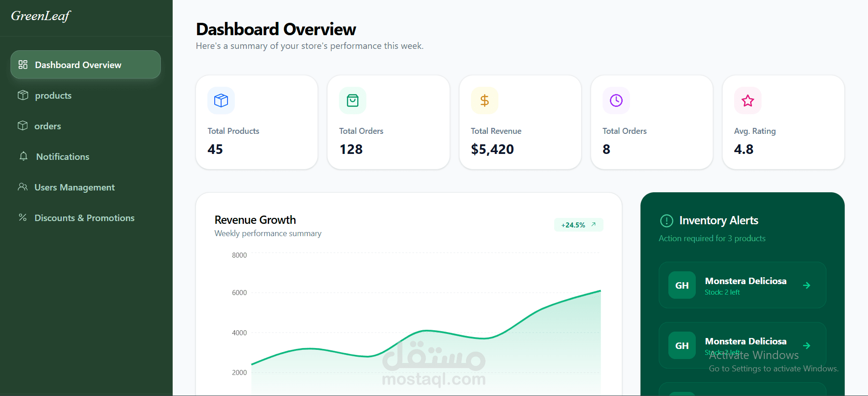Click the Total Orders value 128
Screen dimensions: 868x396
coord(351,149)
